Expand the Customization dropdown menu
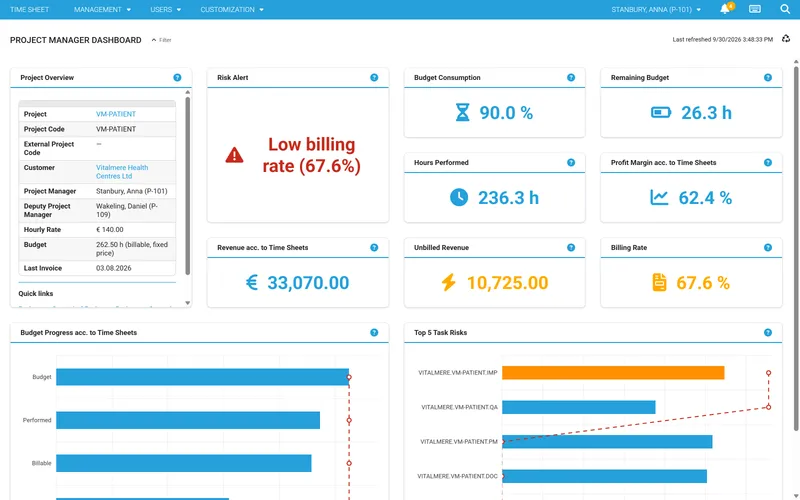 click(x=232, y=9)
